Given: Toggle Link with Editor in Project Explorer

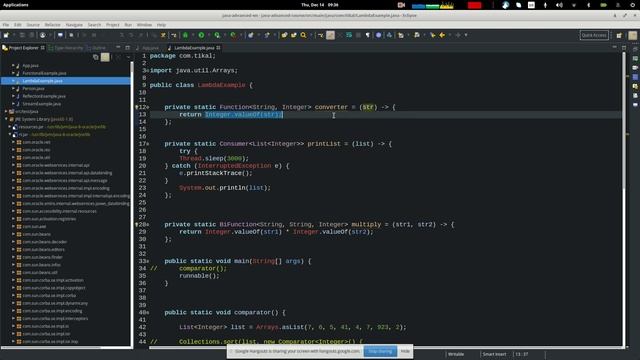Looking at the screenshot, I should [105, 58].
